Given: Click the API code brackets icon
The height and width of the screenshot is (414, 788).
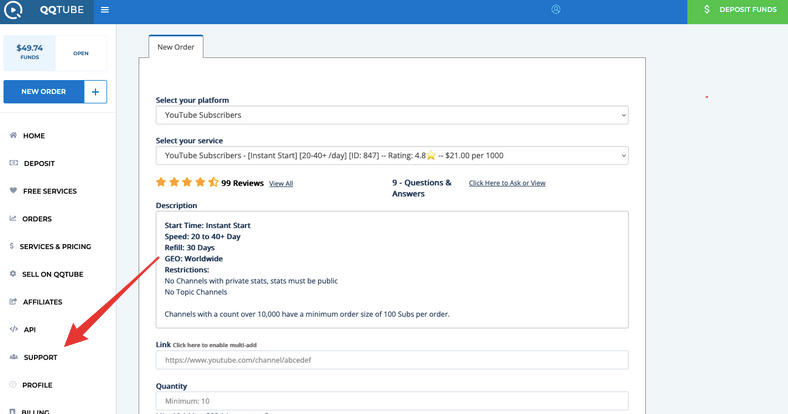Looking at the screenshot, I should pos(14,329).
